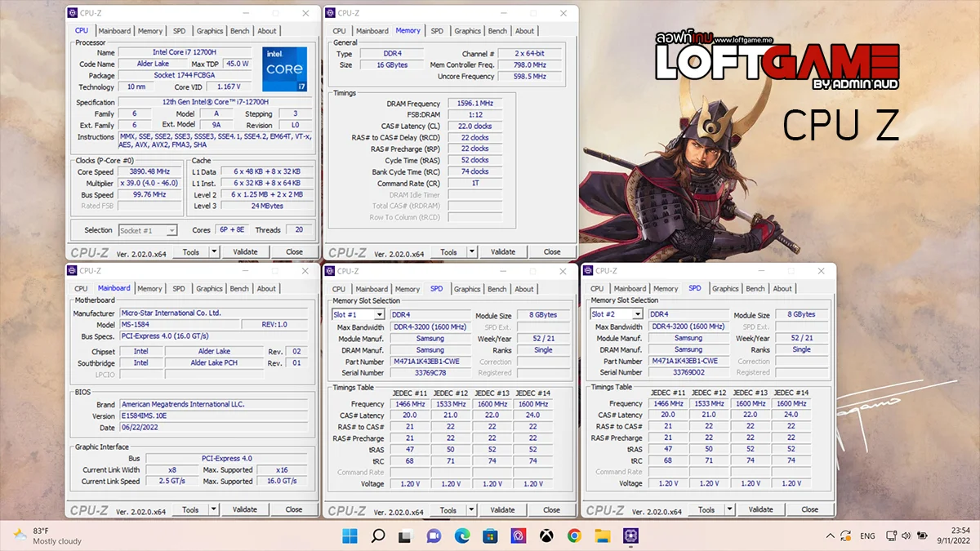Open the pink app icon beside Microsoft Store
Screen dimensions: 980x551
(x=519, y=536)
